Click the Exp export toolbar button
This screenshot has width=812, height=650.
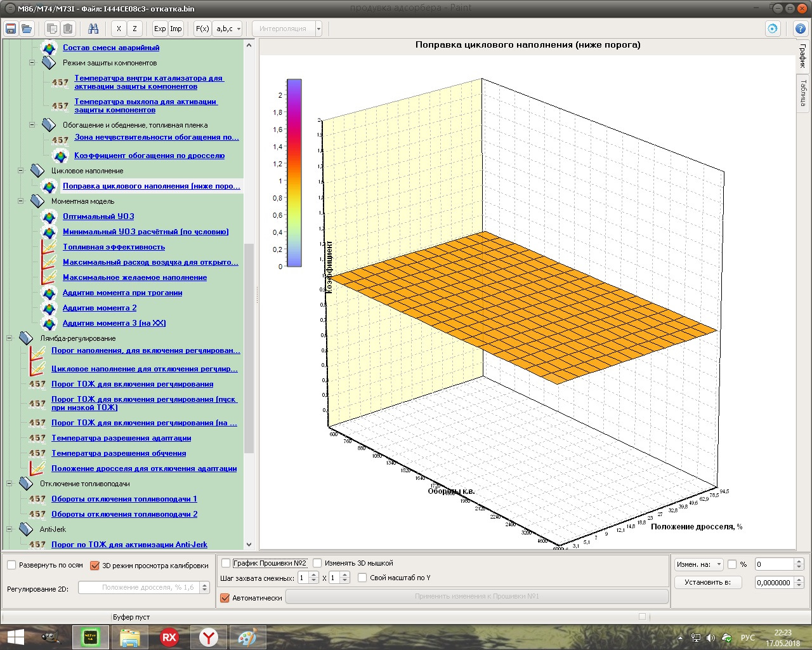pos(160,29)
